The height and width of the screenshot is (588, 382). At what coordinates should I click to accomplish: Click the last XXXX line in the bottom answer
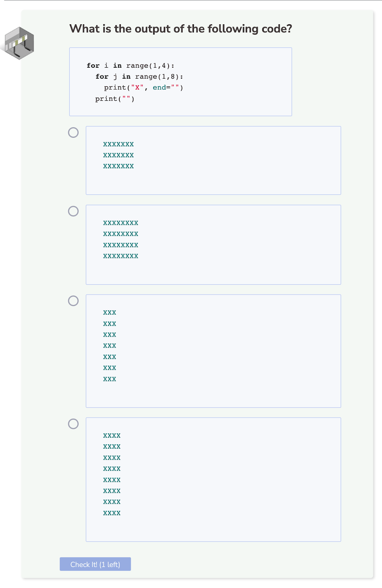(x=112, y=513)
